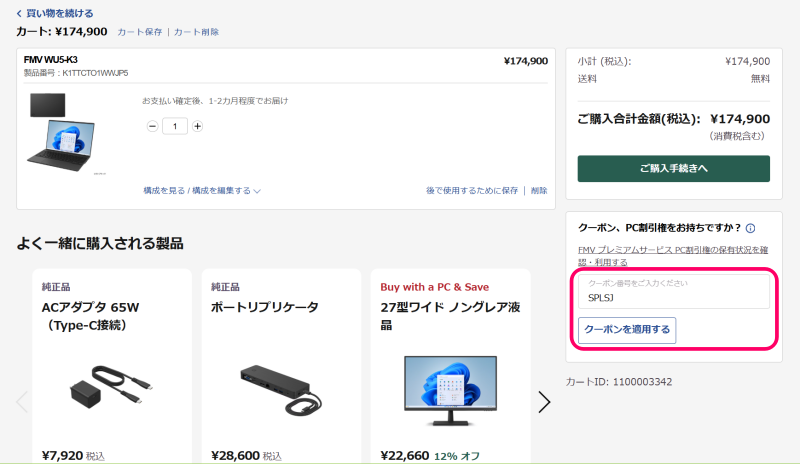
Task: Open the ACアダプタ 65W product image
Action: pyautogui.click(x=111, y=386)
